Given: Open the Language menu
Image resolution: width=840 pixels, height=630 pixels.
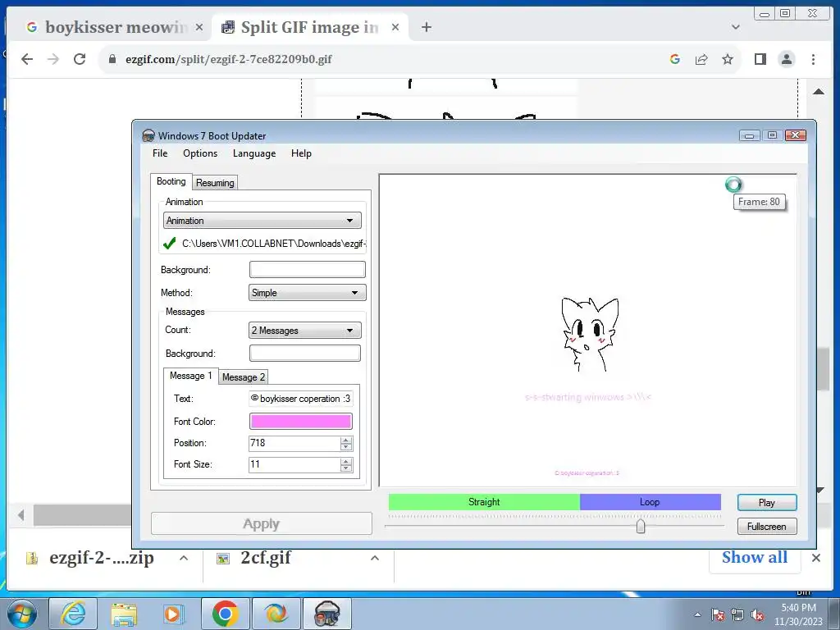Looking at the screenshot, I should click(x=254, y=153).
